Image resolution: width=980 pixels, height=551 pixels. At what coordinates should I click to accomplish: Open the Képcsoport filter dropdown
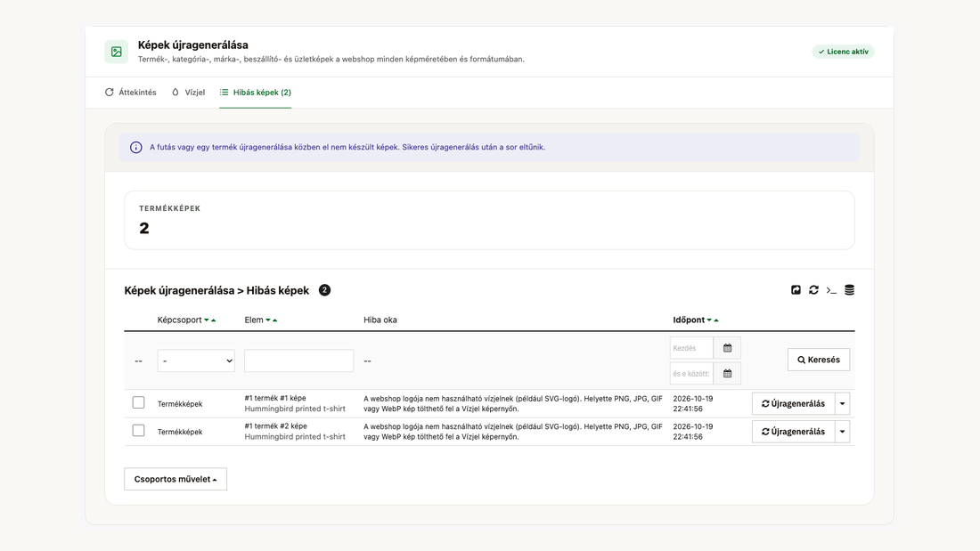tap(196, 361)
